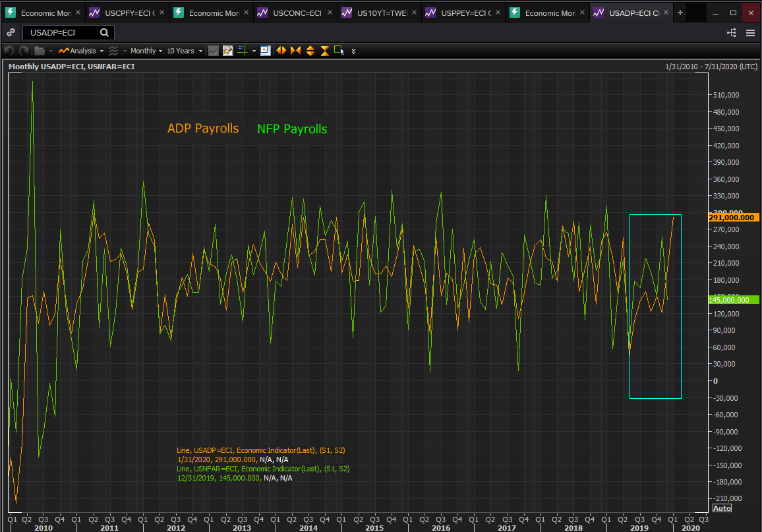The image size is (762, 532).
Task: Click the horizontal compress arrows icon
Action: click(295, 51)
